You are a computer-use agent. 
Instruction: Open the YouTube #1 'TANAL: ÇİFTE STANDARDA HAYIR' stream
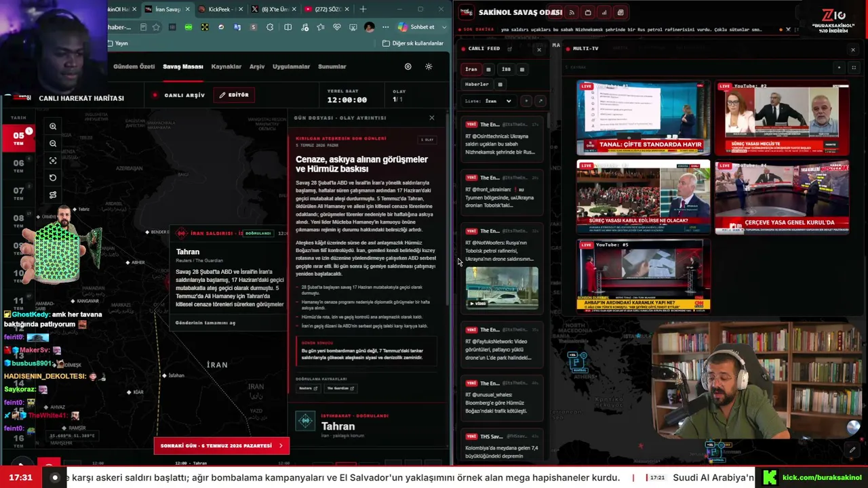click(643, 119)
